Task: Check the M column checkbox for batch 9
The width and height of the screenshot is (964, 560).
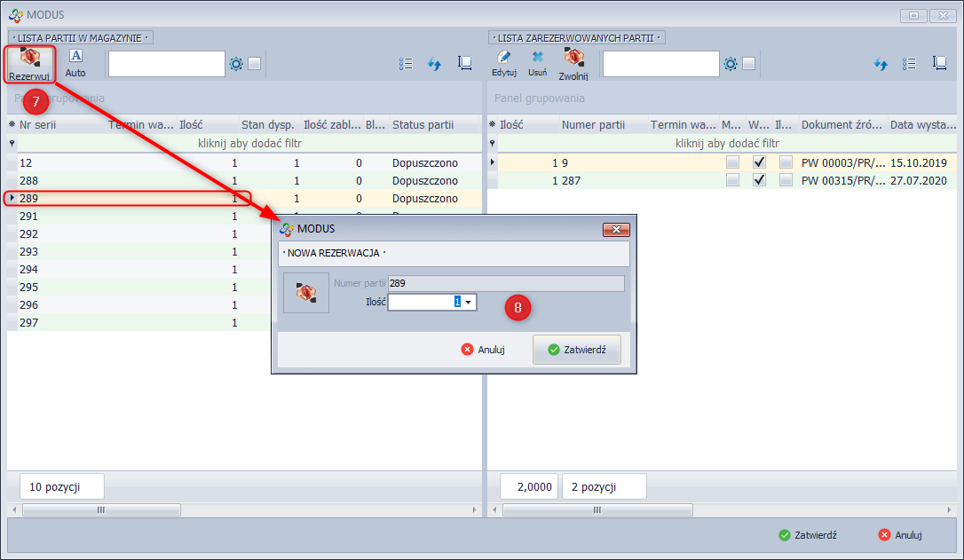Action: pos(732,162)
